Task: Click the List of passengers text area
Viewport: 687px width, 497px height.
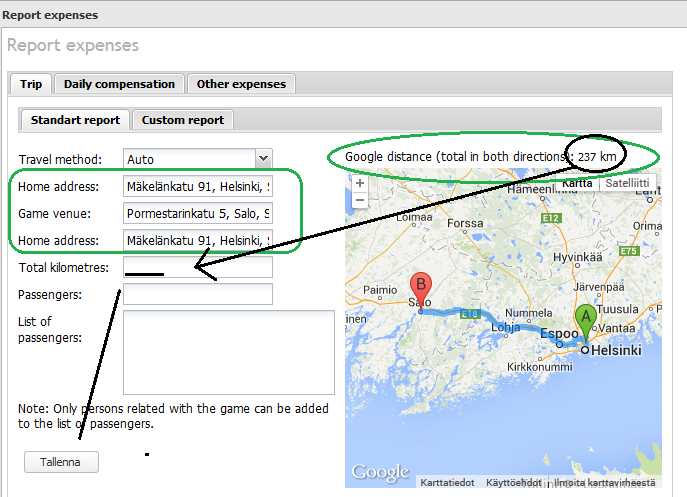Action: pos(229,352)
